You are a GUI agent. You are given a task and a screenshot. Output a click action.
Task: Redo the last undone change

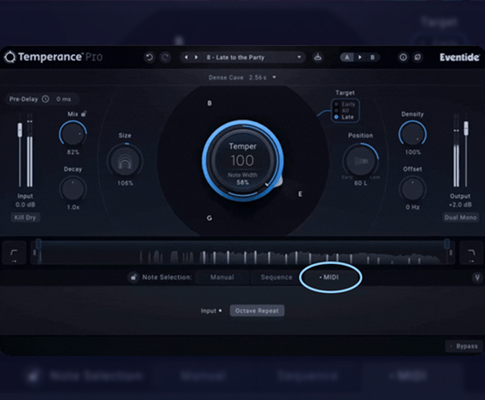pyautogui.click(x=165, y=57)
